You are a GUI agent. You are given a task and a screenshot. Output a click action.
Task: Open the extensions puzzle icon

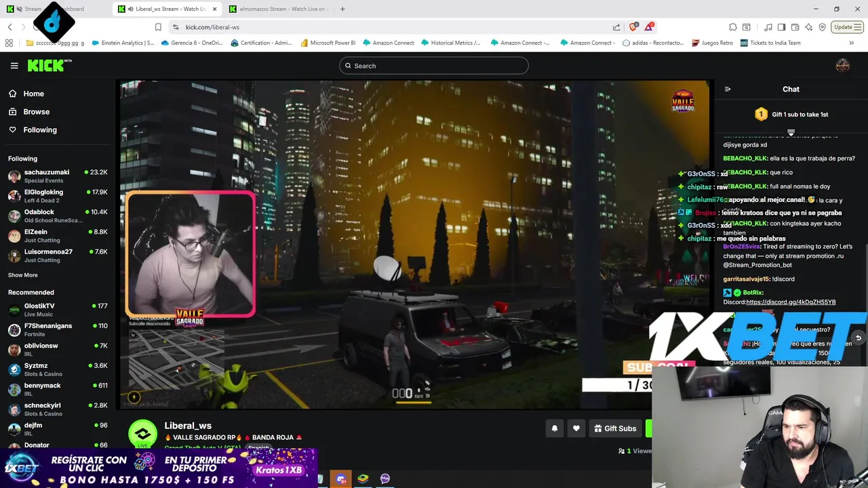pyautogui.click(x=733, y=27)
